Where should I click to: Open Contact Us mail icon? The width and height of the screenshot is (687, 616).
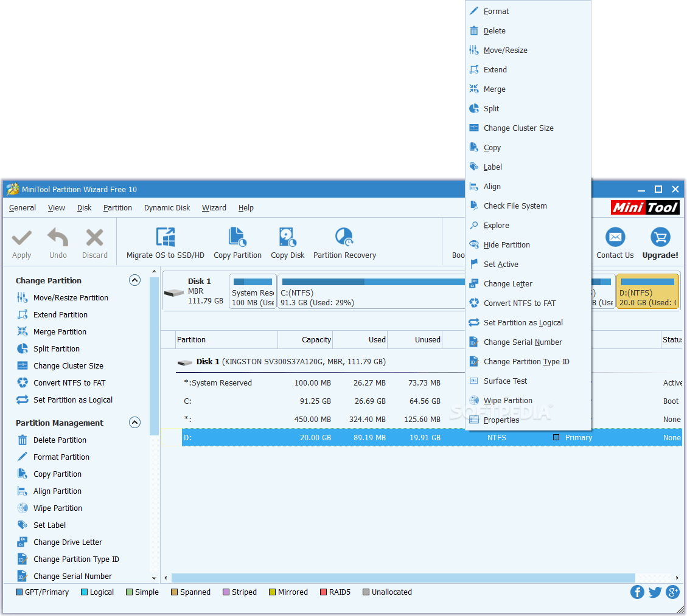pos(615,237)
